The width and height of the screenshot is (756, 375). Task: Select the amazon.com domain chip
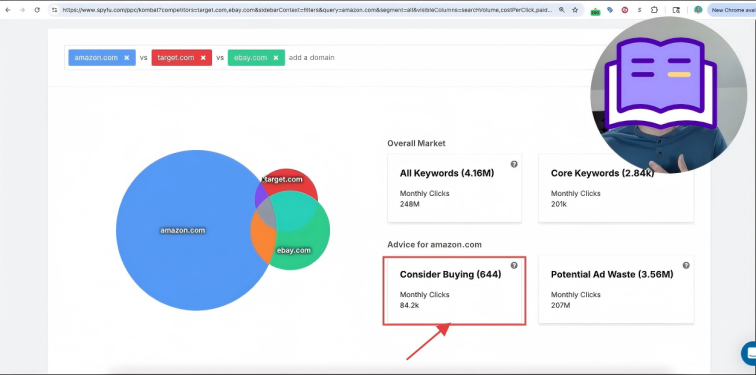point(102,57)
